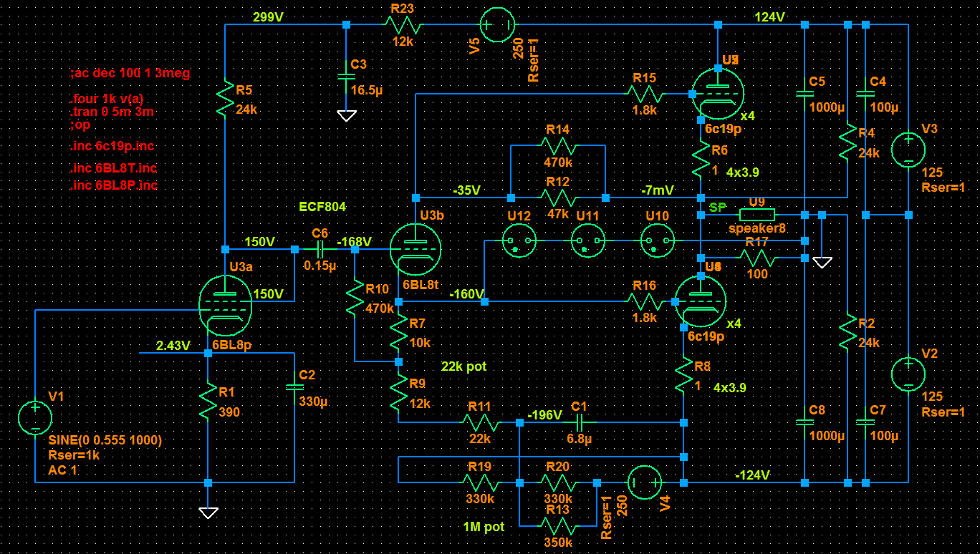Click the -35V voltage annotation
The height and width of the screenshot is (554, 980).
(466, 190)
